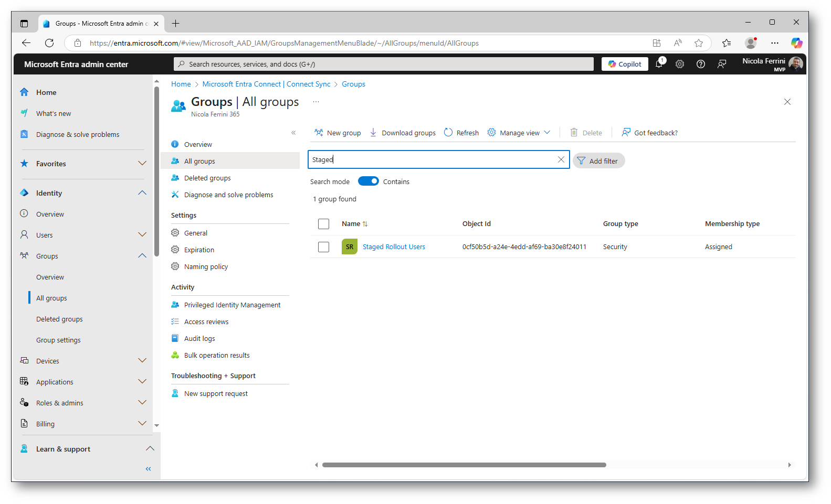Viewport: 831px width, 504px height.
Task: Click Nicola Ferrini account avatar
Action: [x=796, y=64]
